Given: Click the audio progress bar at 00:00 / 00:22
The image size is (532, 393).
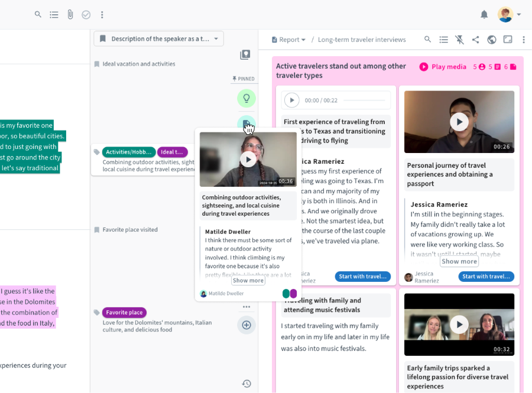Looking at the screenshot, I should [364, 100].
